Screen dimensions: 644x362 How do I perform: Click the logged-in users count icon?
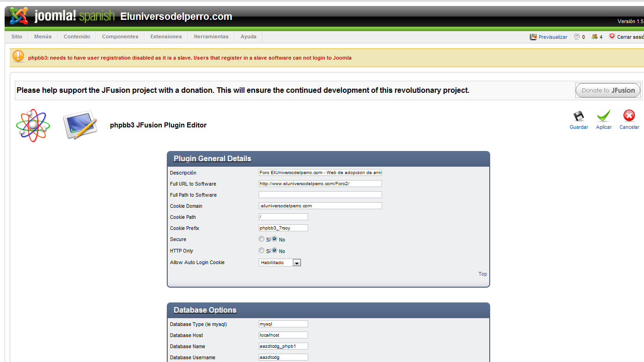[x=594, y=37]
